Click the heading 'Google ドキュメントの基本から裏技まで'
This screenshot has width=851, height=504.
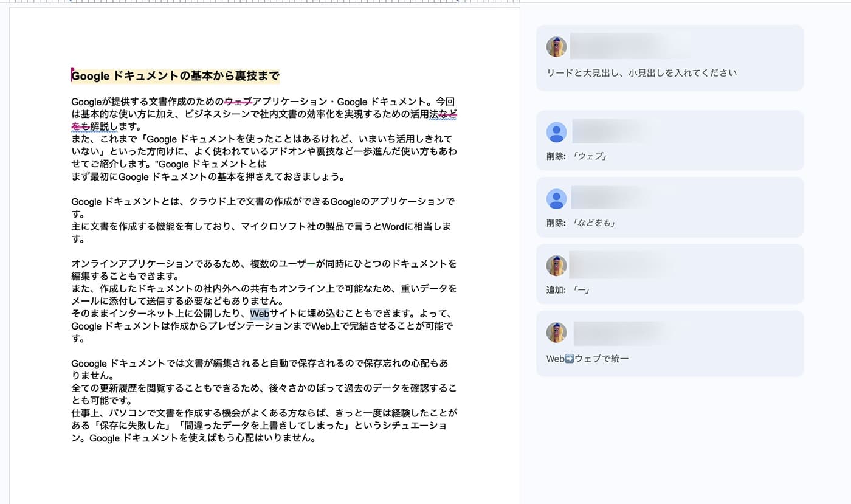(x=175, y=76)
